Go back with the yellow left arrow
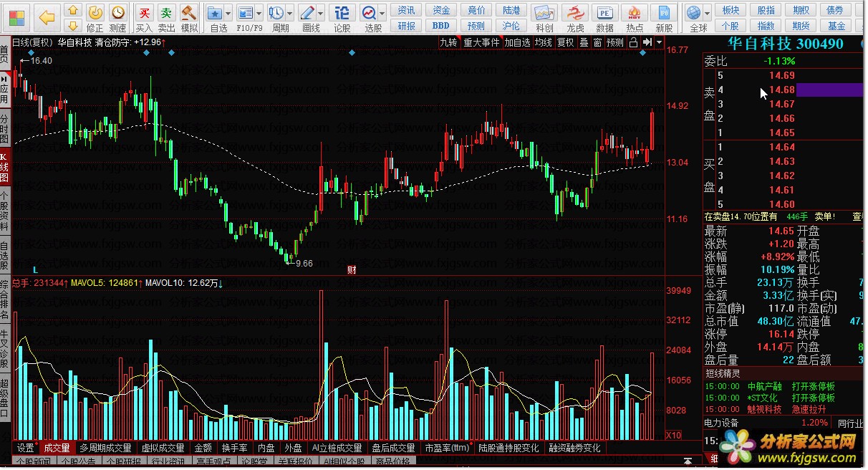The image size is (868, 470). point(46,16)
